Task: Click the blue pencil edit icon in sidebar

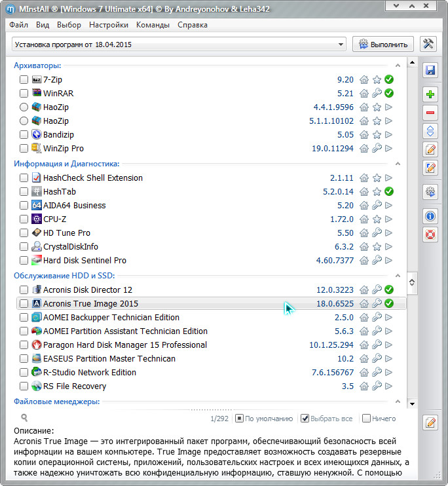Action: [430, 168]
